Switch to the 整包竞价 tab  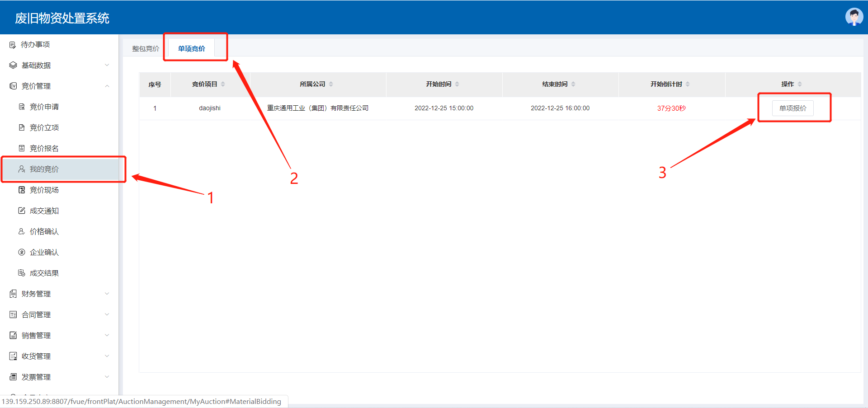tap(146, 49)
